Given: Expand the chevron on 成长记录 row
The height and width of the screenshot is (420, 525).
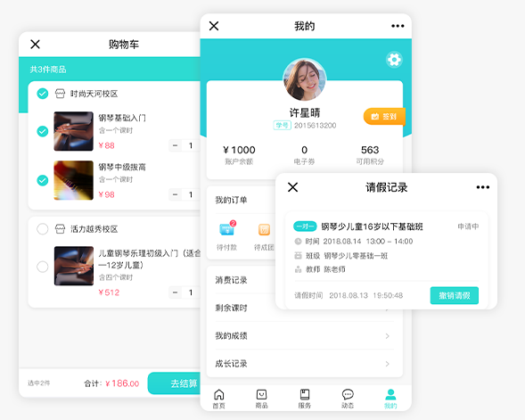Looking at the screenshot, I should point(388,364).
